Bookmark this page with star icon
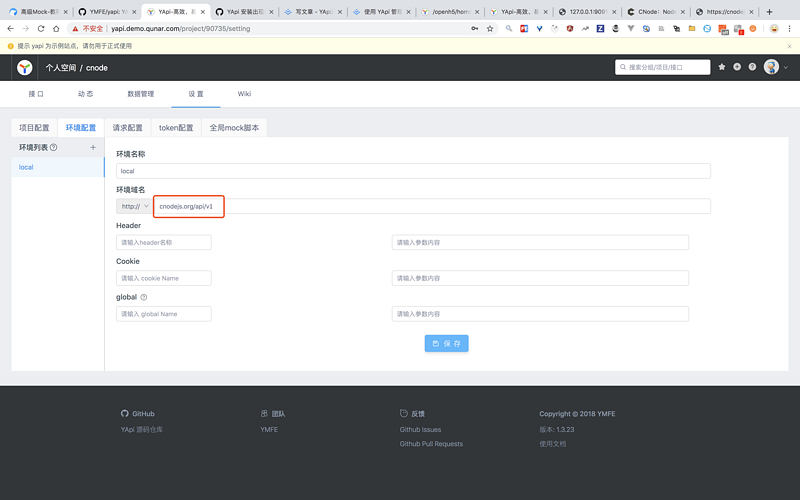Viewport: 800px width, 500px height. [490, 29]
